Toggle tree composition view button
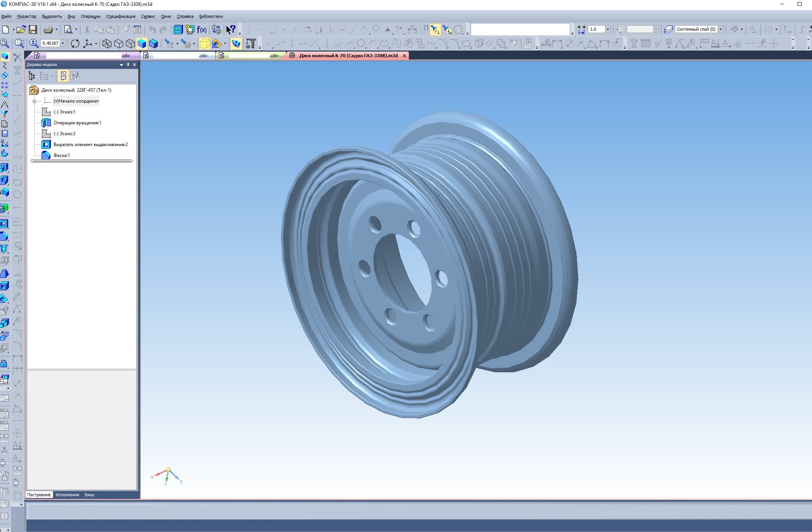This screenshot has height=532, width=812. [x=63, y=76]
